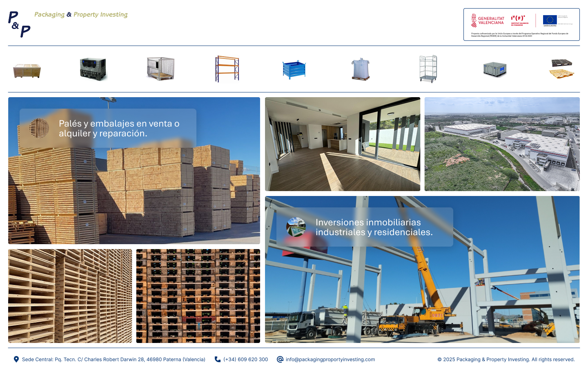Select the wooden crate product icon
Screen dimensions: 588x374
coord(27,70)
